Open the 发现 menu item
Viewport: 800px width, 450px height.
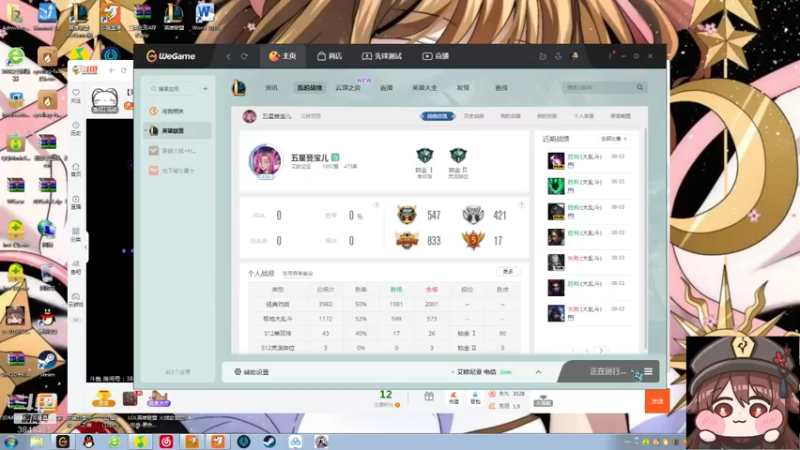point(463,88)
